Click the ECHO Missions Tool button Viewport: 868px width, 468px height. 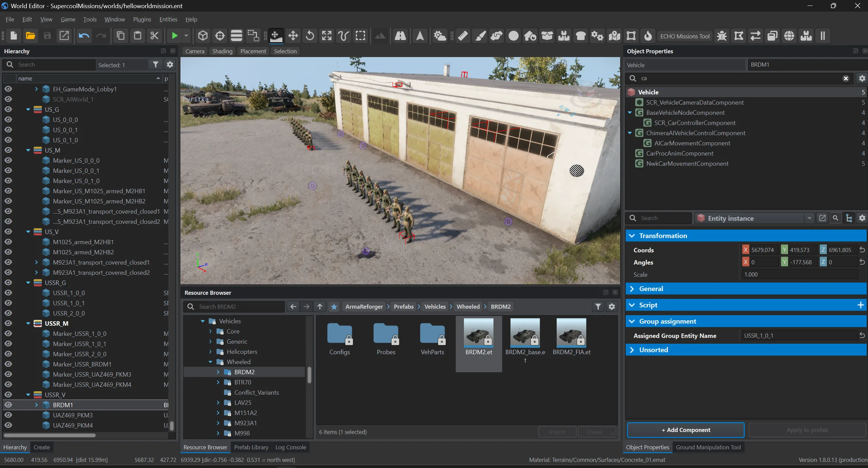coord(685,36)
